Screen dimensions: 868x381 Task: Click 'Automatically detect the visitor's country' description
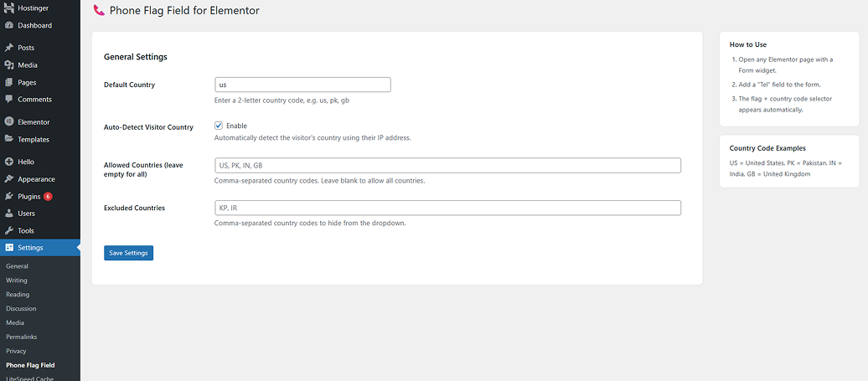313,137
